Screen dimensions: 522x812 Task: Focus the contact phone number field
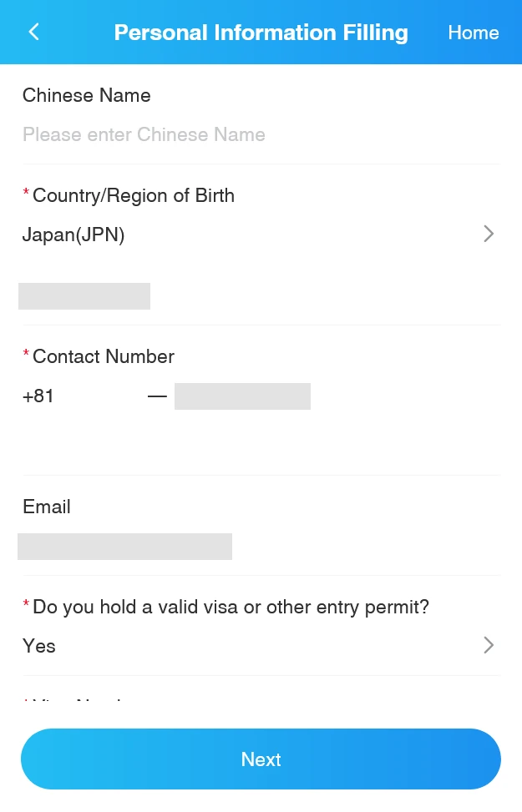tap(242, 396)
